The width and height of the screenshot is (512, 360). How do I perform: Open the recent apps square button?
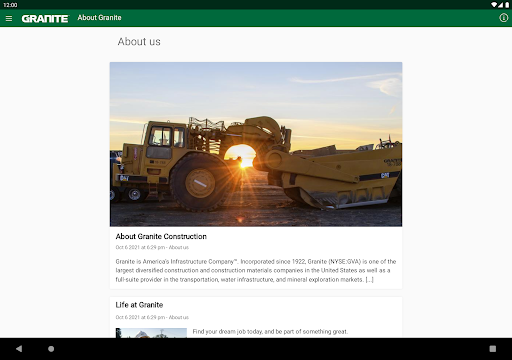(493, 349)
